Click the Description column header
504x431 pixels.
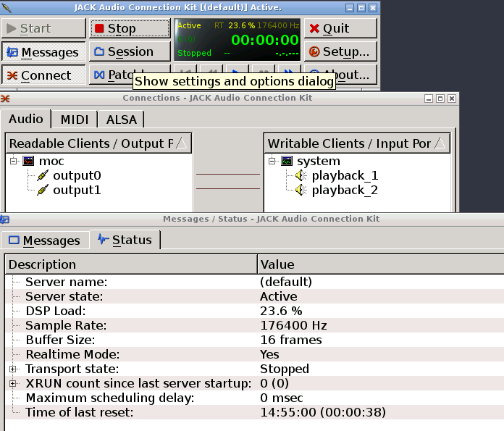click(x=131, y=264)
